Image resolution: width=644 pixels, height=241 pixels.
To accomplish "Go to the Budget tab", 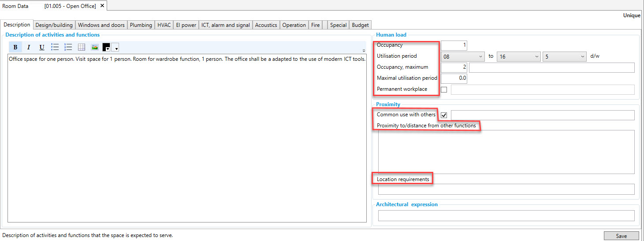I will (360, 25).
